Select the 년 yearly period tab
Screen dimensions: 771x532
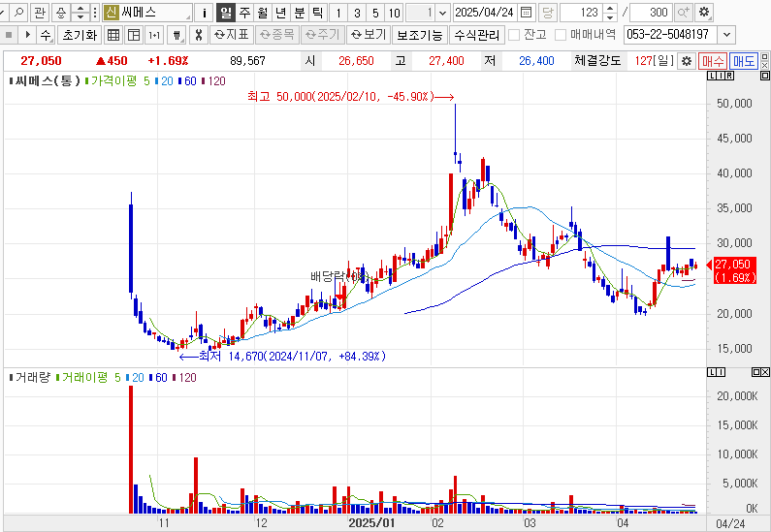pos(281,13)
